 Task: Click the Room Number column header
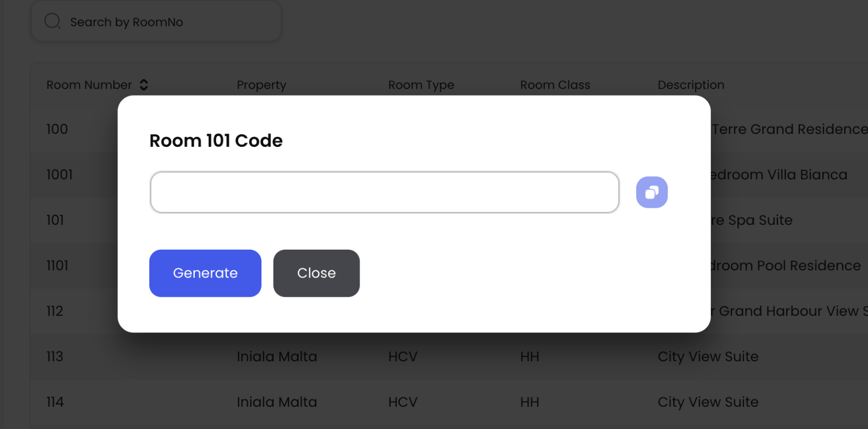[89, 85]
